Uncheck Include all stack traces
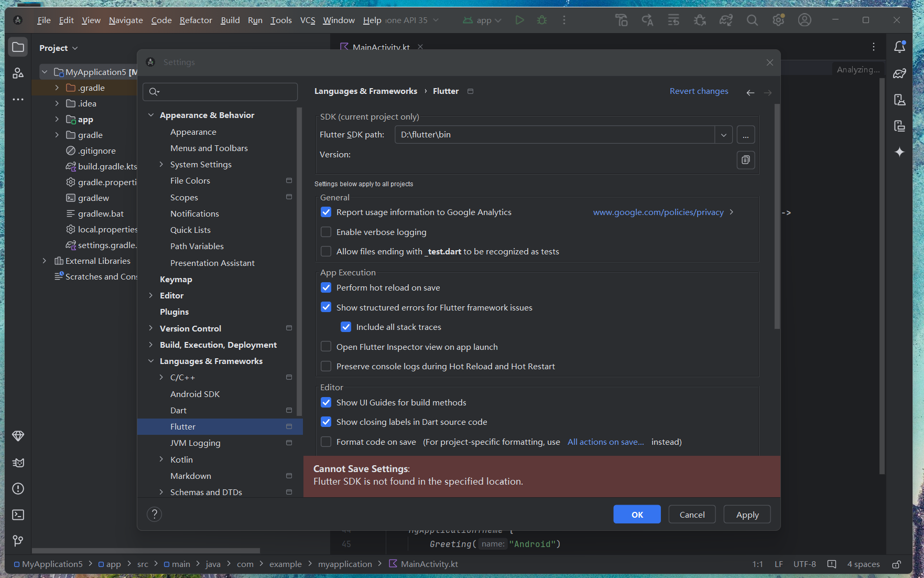The image size is (924, 578). pyautogui.click(x=346, y=327)
